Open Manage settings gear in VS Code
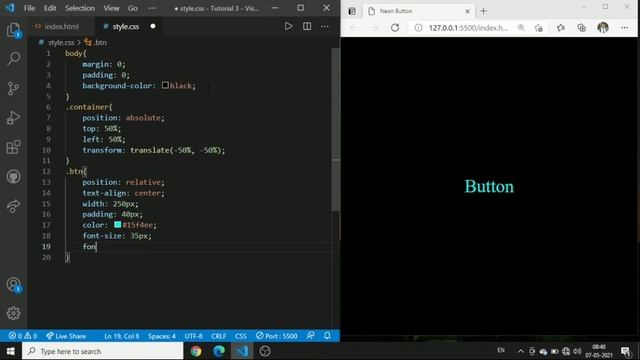 [13, 313]
